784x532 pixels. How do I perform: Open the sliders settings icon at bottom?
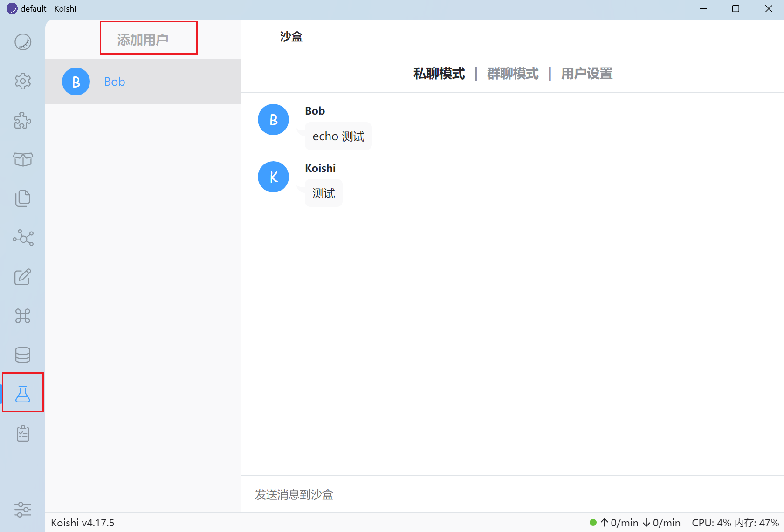[x=23, y=510]
